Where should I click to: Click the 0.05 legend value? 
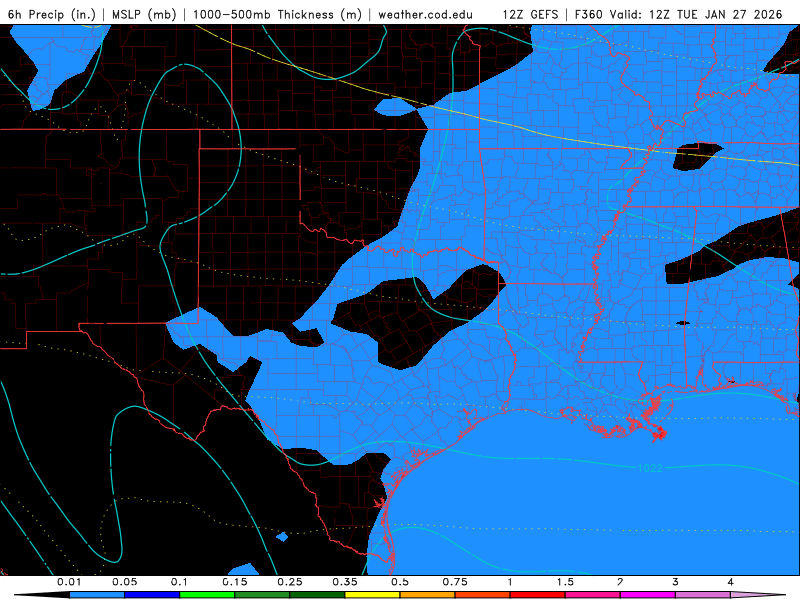(124, 582)
